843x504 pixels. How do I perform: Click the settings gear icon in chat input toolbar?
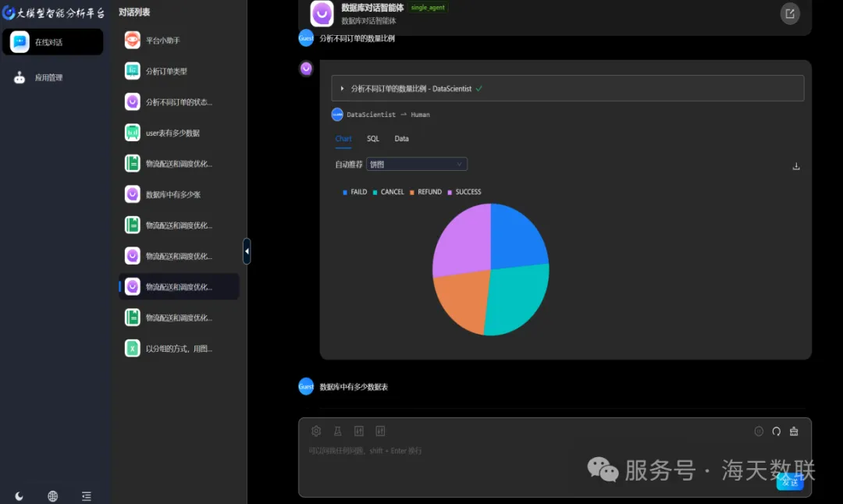coord(316,431)
